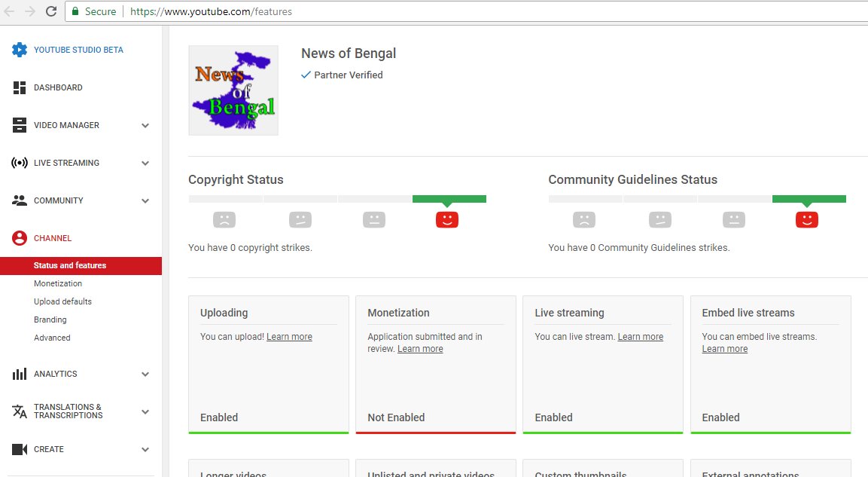This screenshot has height=477, width=868.
Task: Click the Translations & Transcriptions icon
Action: [20, 411]
